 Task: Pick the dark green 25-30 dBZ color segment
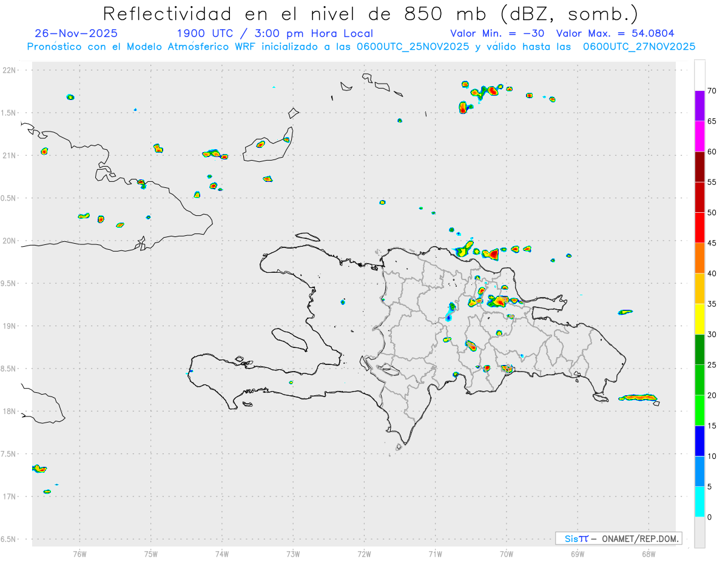pyautogui.click(x=699, y=350)
